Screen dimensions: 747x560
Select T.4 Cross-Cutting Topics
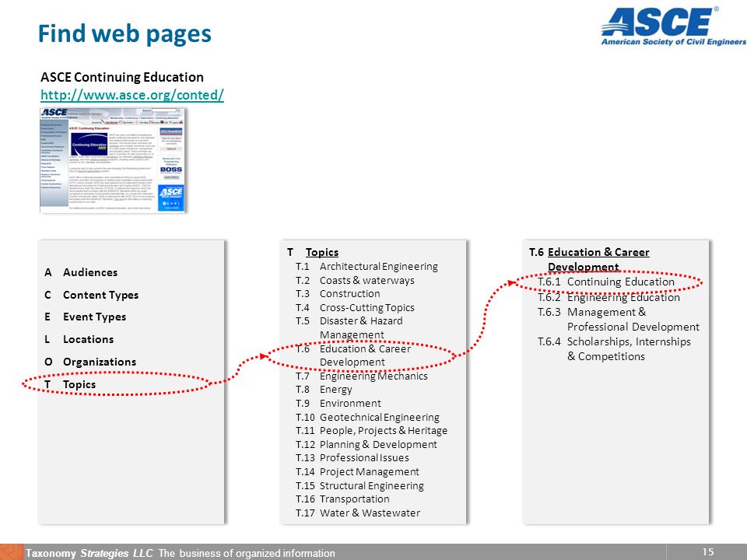click(x=355, y=308)
